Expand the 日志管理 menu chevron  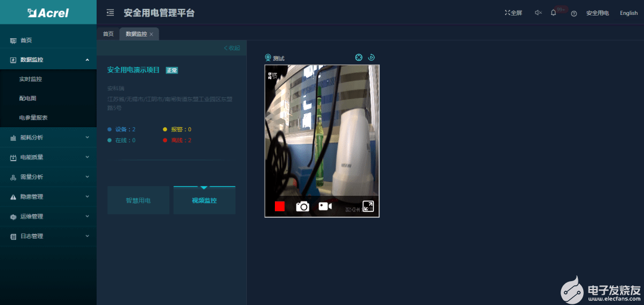click(87, 236)
